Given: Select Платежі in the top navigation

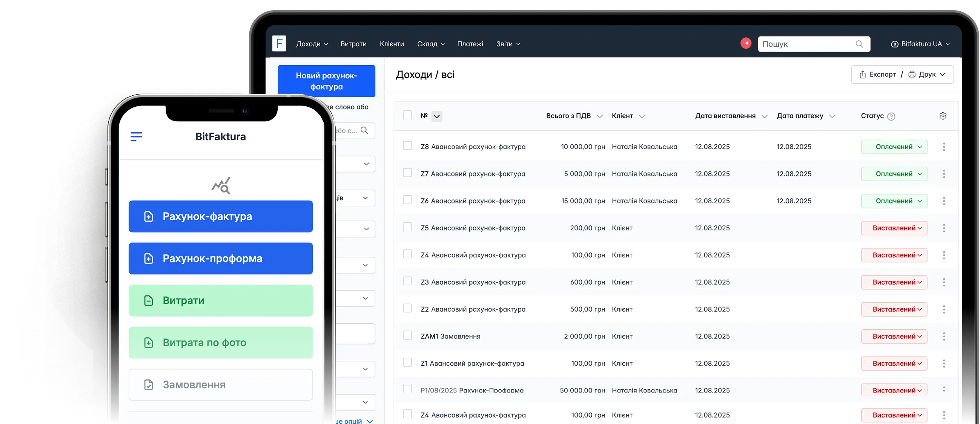Looking at the screenshot, I should pos(470,44).
